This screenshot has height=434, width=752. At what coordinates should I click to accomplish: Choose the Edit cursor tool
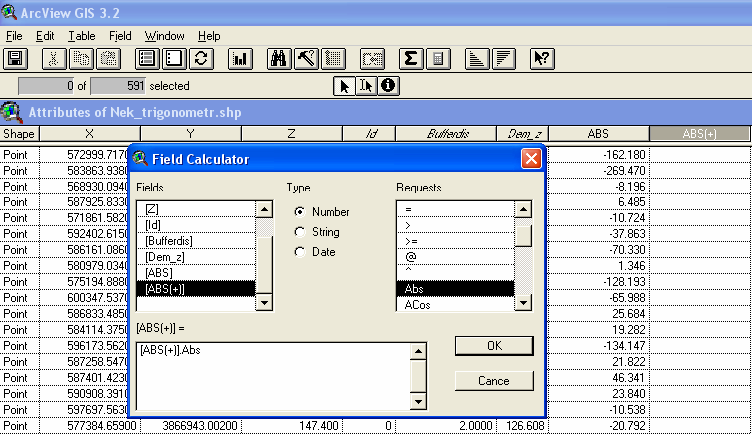[x=366, y=86]
